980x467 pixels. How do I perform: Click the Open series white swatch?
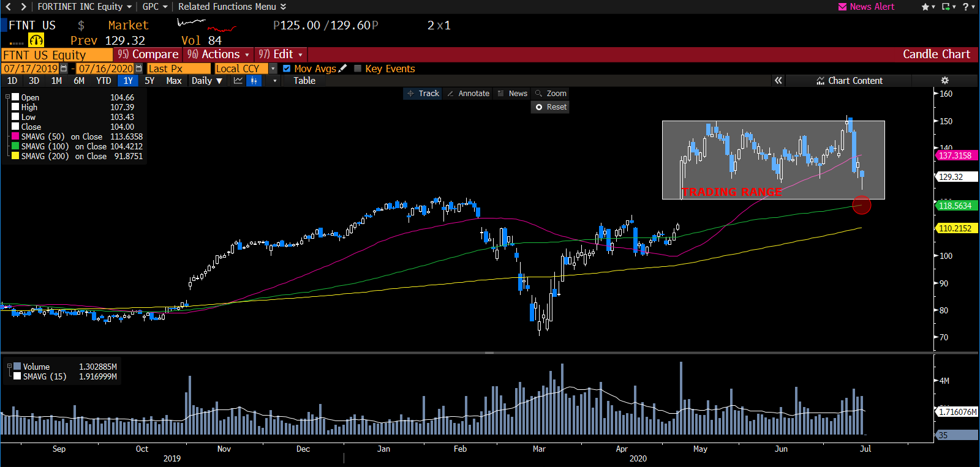pos(15,97)
